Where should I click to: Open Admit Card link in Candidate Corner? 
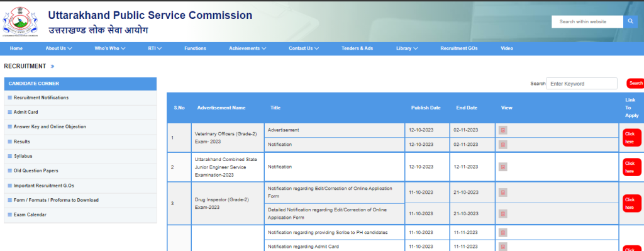(26, 112)
